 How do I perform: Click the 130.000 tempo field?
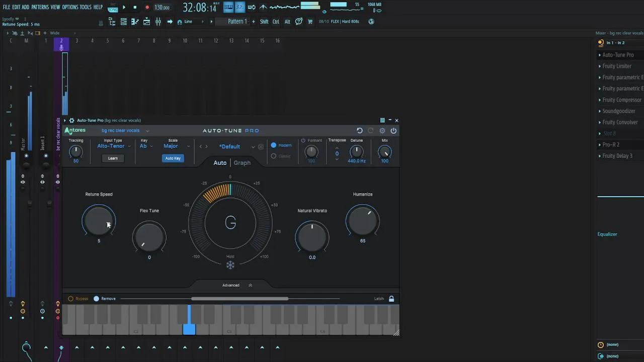point(162,8)
